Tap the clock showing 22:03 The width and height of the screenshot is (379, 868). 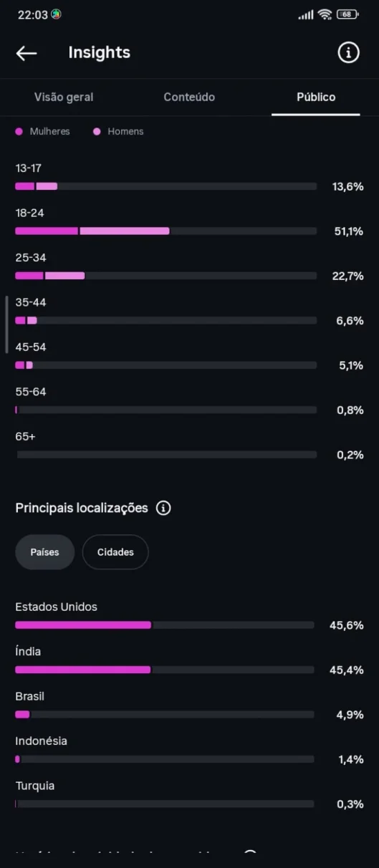coord(31,14)
